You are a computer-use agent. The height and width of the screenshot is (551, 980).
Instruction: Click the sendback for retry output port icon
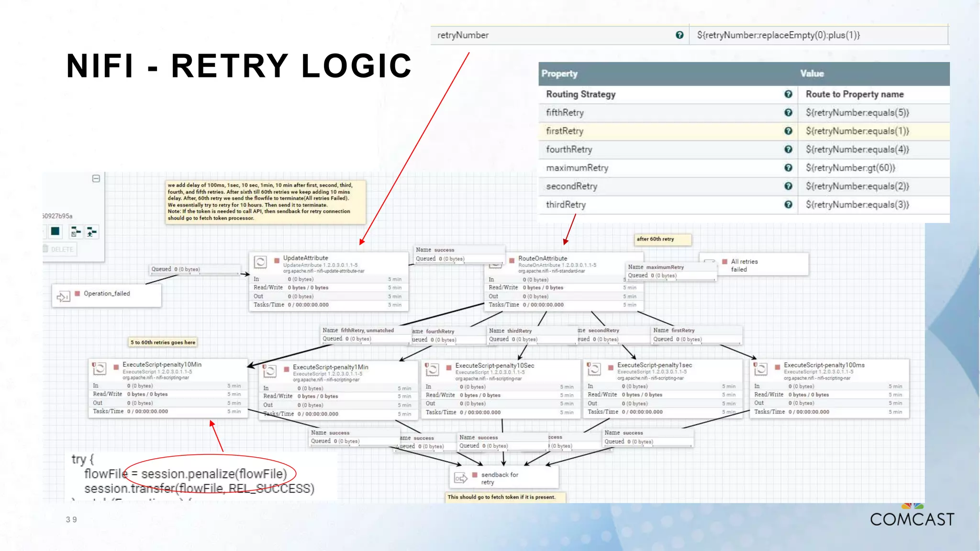[460, 478]
